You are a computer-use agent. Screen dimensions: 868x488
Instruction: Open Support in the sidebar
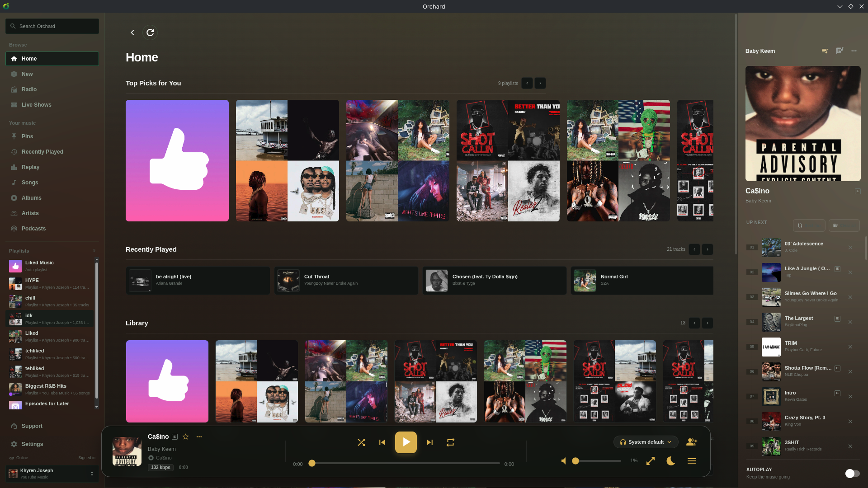52,426
